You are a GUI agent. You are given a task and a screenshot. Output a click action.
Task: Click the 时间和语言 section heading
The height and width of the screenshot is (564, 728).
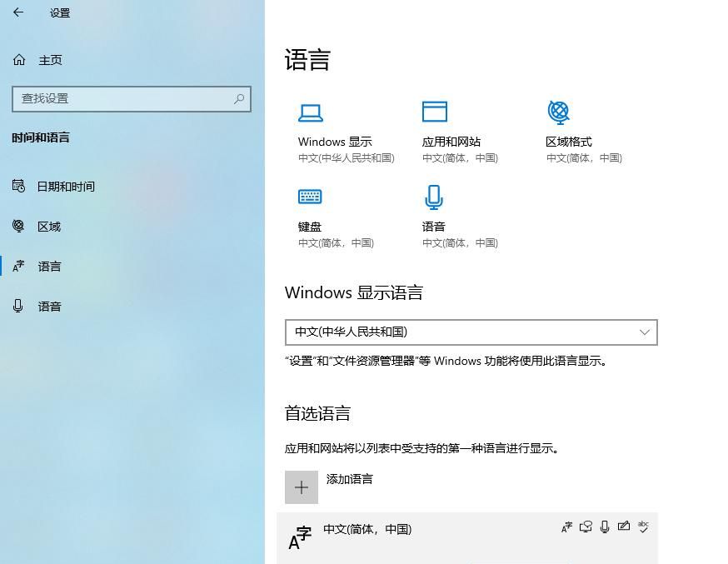[x=41, y=137]
